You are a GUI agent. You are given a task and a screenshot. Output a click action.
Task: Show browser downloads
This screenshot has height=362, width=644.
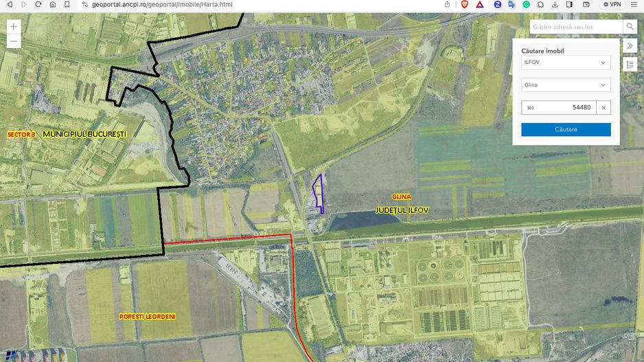click(x=555, y=5)
